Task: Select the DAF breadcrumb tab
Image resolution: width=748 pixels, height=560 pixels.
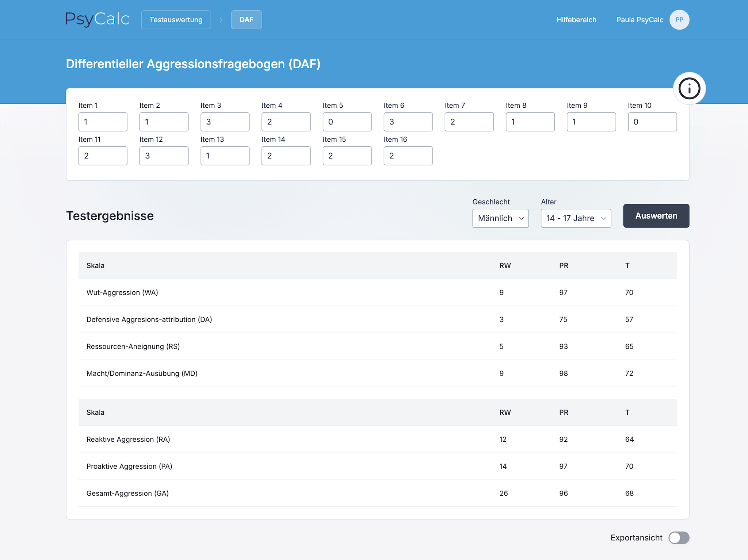Action: click(246, 20)
